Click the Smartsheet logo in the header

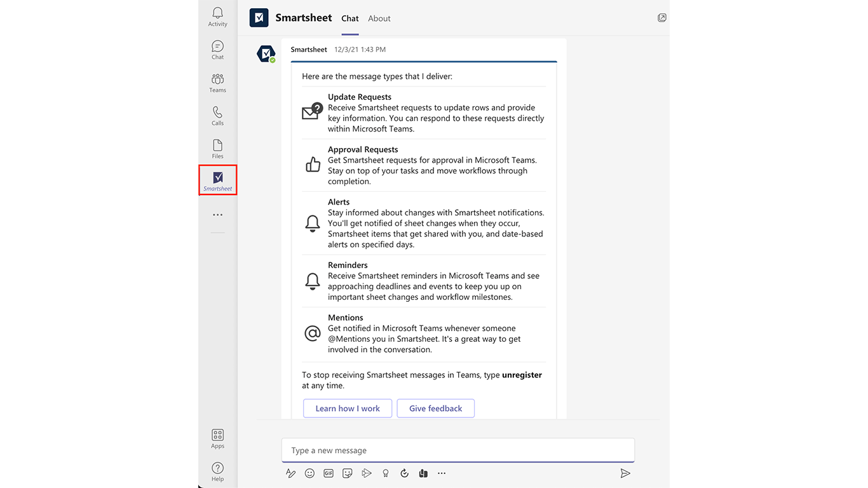(259, 18)
